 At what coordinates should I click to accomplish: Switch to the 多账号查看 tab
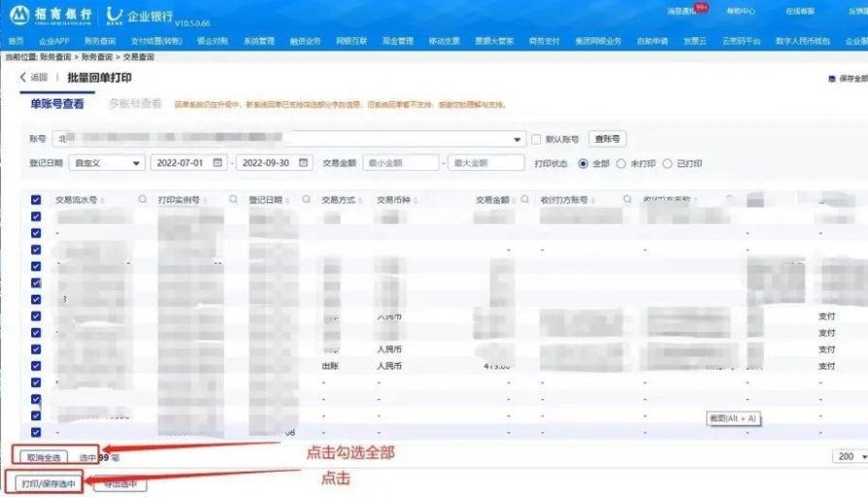point(135,103)
